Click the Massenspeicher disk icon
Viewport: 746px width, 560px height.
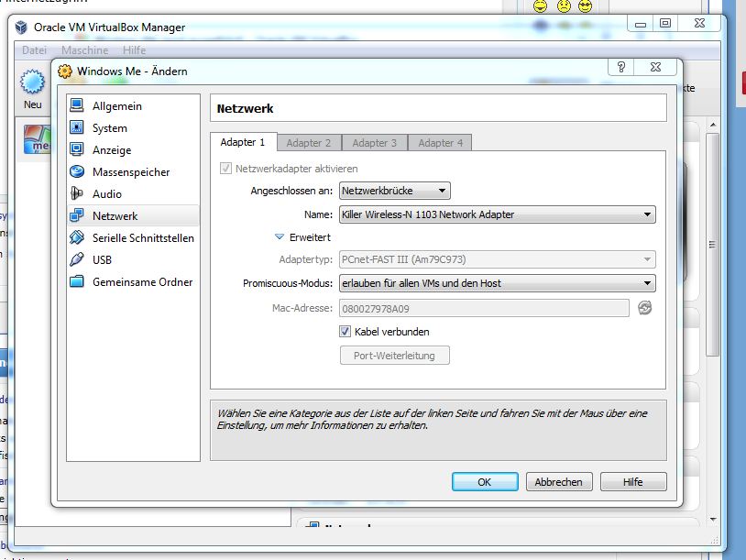point(77,170)
